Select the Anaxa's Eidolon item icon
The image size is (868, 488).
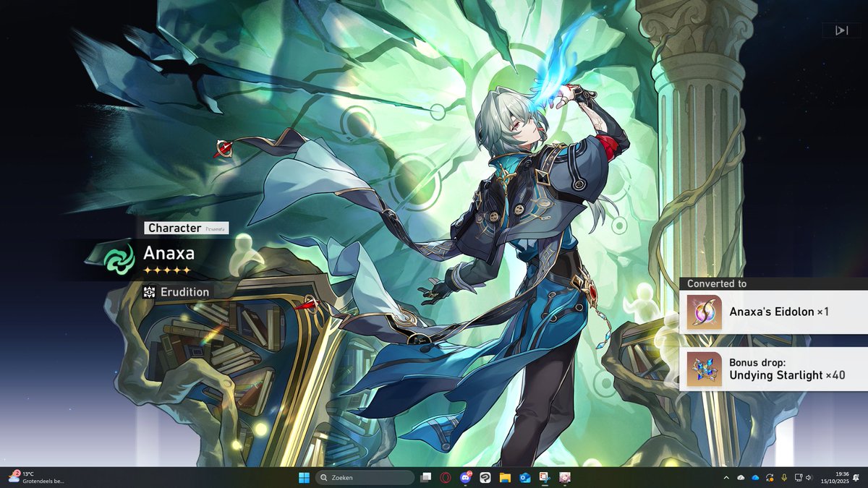(704, 313)
